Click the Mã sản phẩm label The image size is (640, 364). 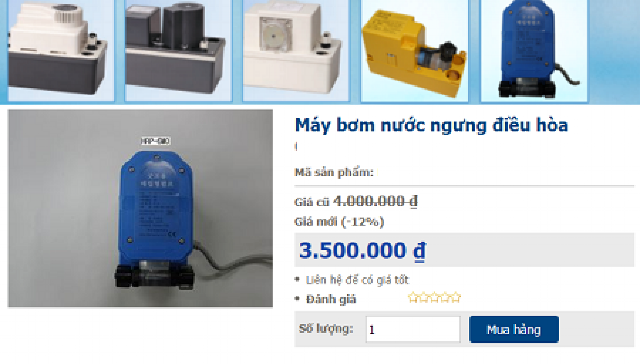[334, 173]
